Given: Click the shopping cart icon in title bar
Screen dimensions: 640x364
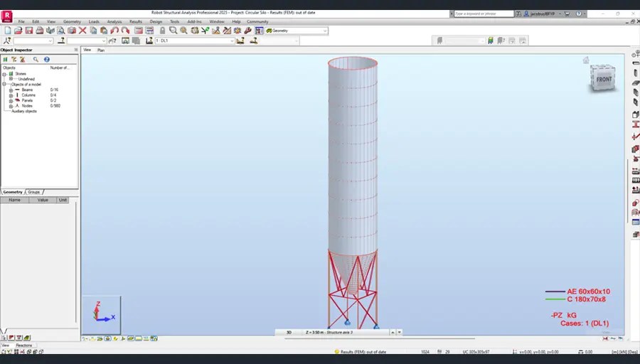Looking at the screenshot, I should point(567,14).
